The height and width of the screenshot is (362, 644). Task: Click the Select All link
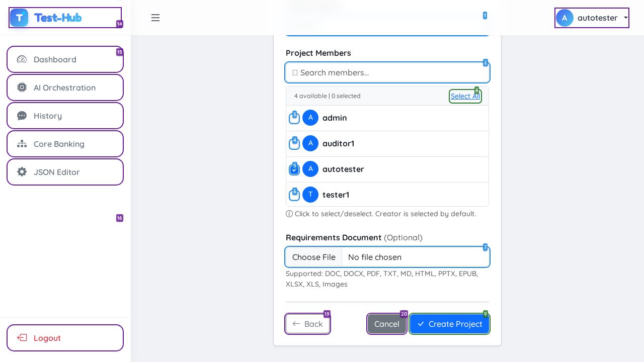(465, 96)
